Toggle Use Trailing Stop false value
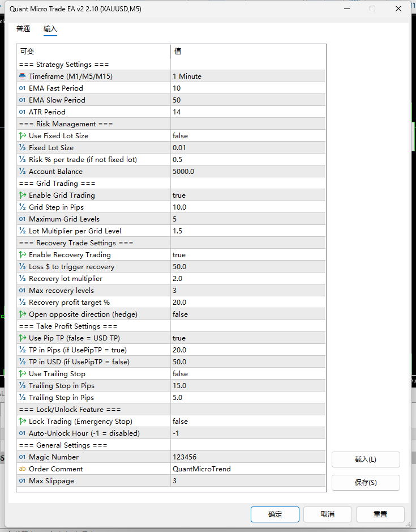This screenshot has width=416, height=532. pyautogui.click(x=248, y=373)
